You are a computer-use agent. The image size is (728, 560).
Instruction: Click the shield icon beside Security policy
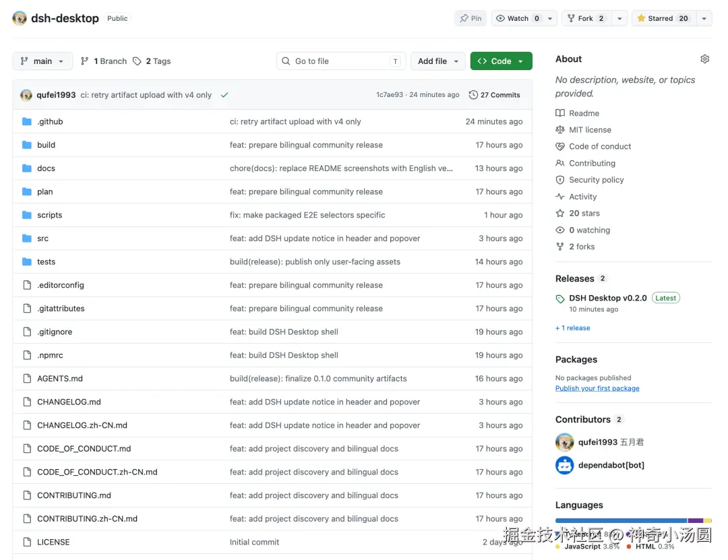tap(560, 180)
